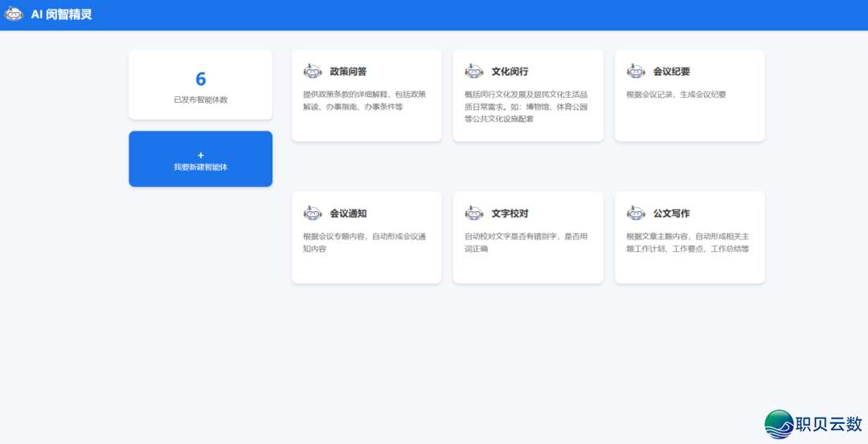The image size is (868, 444).
Task: Click the 自动校对文字 description in 文字校对 card
Action: (x=526, y=242)
